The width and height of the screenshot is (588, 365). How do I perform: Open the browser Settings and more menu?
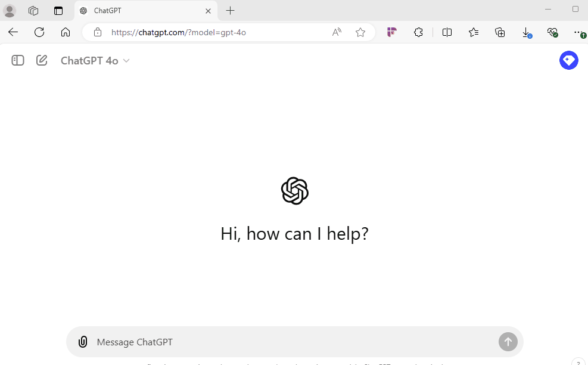click(579, 33)
